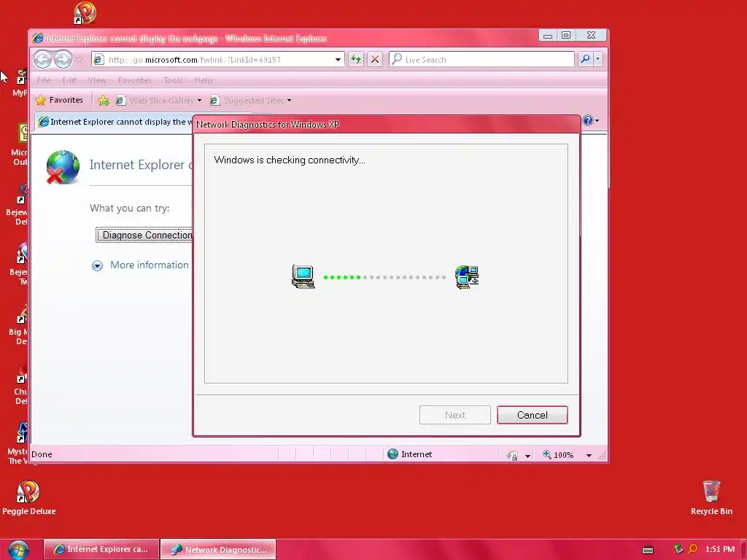The width and height of the screenshot is (747, 560).
Task: Click the Cancel button in Network Diagnostics
Action: click(532, 415)
